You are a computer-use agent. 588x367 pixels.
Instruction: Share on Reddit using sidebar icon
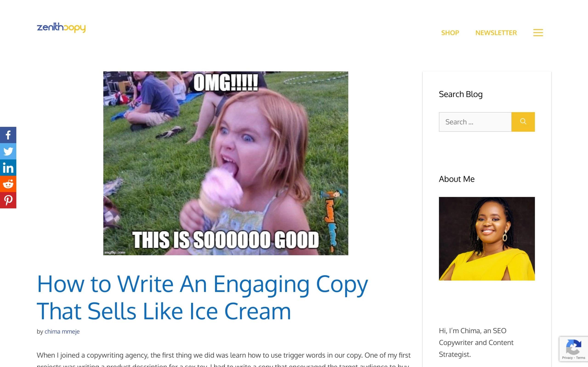point(8,184)
